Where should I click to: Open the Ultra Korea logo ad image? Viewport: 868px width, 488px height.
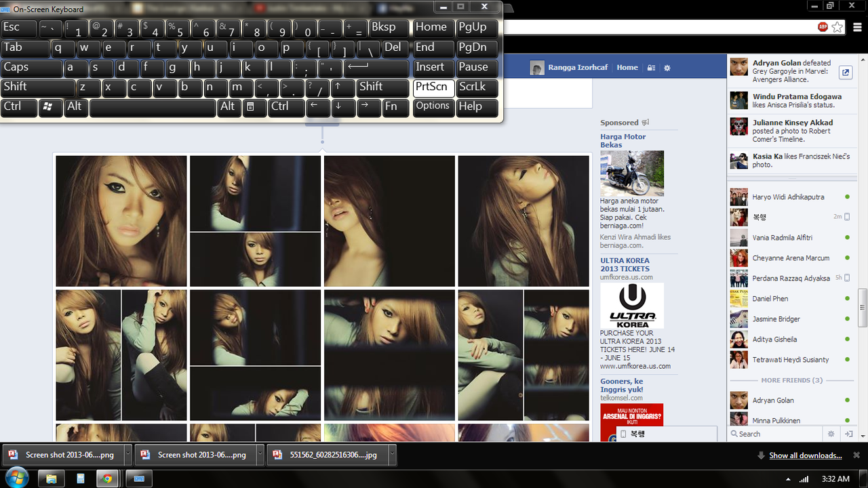[632, 306]
